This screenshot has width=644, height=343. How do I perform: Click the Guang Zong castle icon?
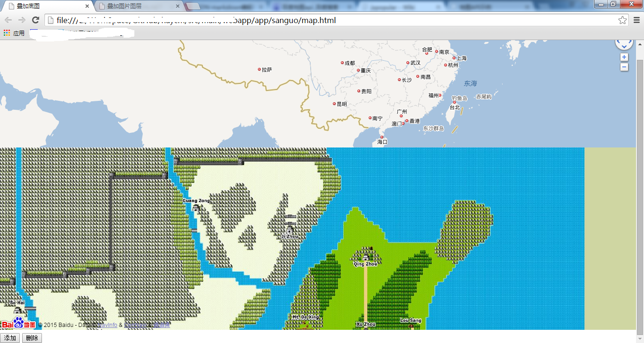[x=196, y=207]
